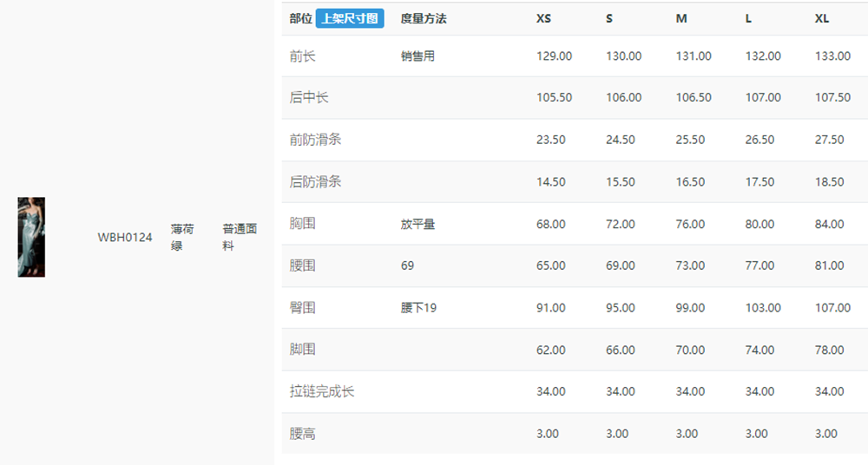
Task: Click the 胸围 row label
Action: pos(302,224)
